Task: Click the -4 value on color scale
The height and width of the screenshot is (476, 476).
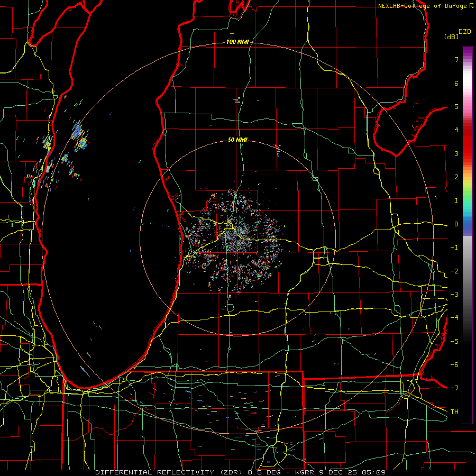Action: coord(454,318)
